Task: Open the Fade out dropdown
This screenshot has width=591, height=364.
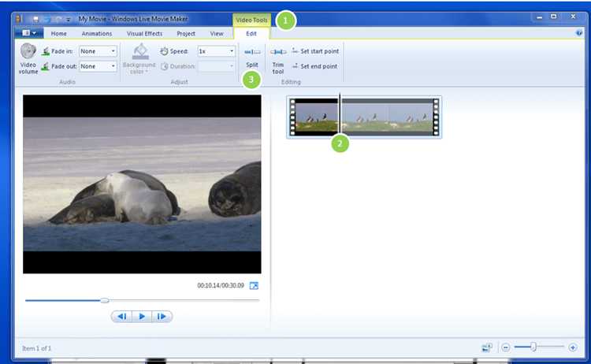Action: pyautogui.click(x=98, y=66)
